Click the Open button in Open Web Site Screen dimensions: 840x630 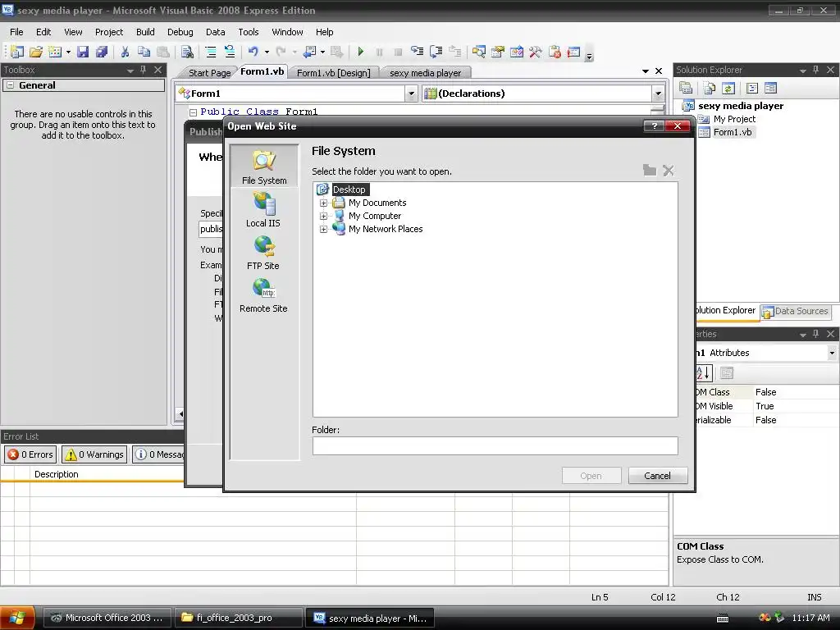591,476
